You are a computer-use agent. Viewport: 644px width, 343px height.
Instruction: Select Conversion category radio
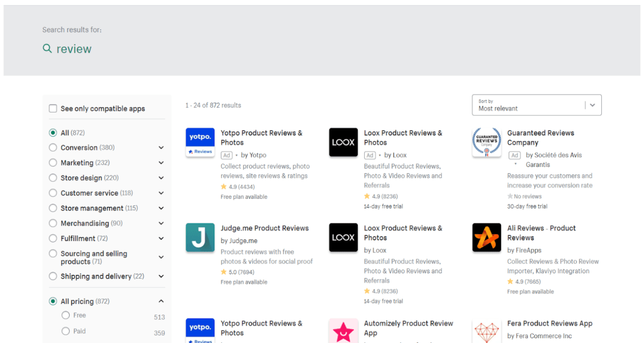click(x=53, y=147)
